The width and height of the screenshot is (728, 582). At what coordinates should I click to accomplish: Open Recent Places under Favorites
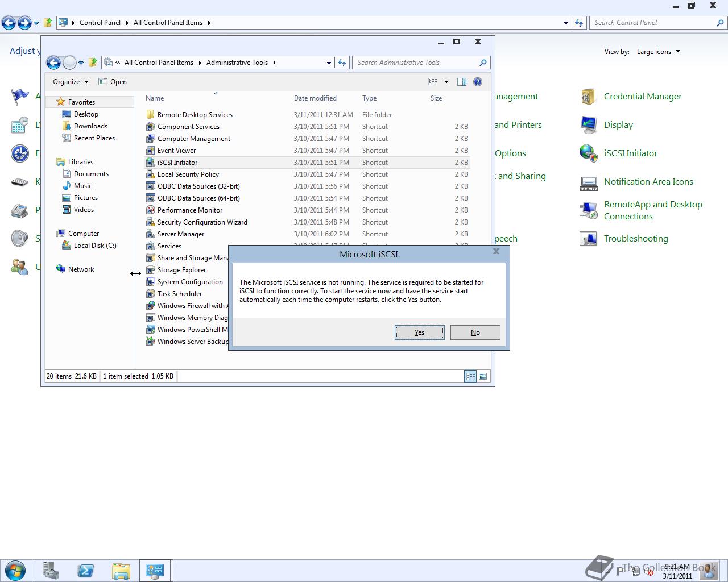(x=94, y=138)
